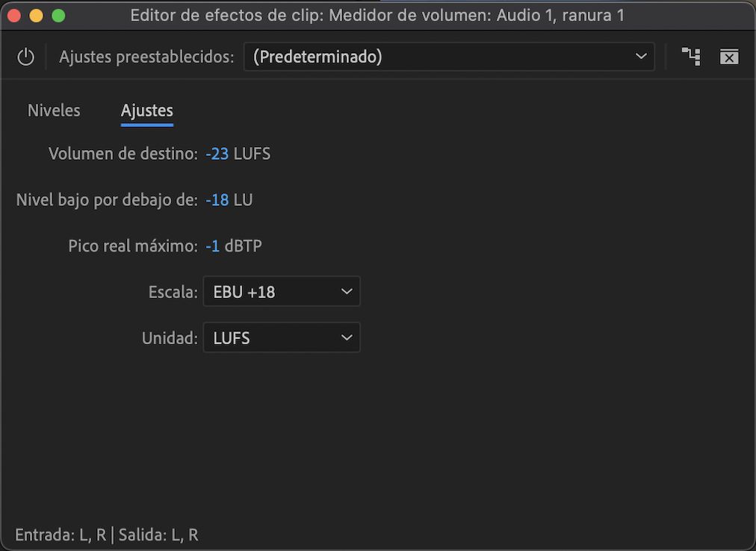Select the Ajustes tab
This screenshot has width=756, height=551.
pos(146,110)
